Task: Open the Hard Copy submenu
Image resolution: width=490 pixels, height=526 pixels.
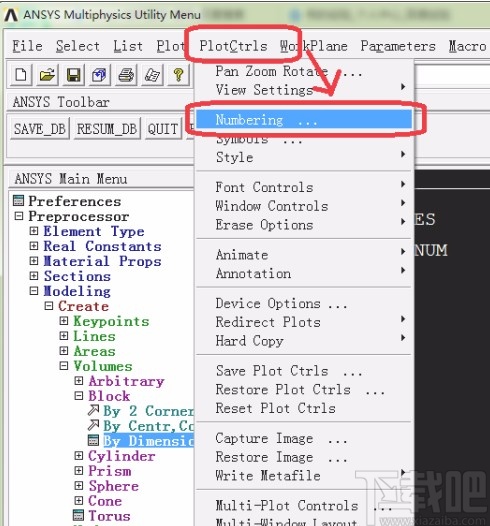Action: click(304, 341)
